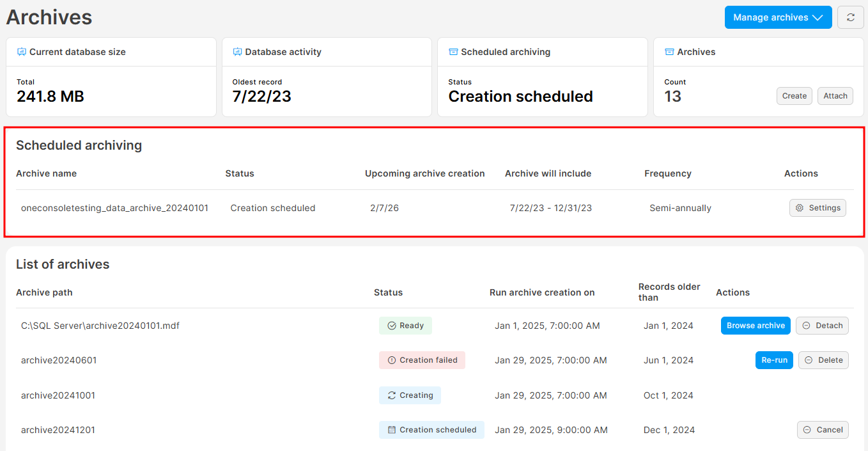Image resolution: width=868 pixels, height=451 pixels.
Task: Click Browse archive for archive20240101.mdf
Action: 756,326
